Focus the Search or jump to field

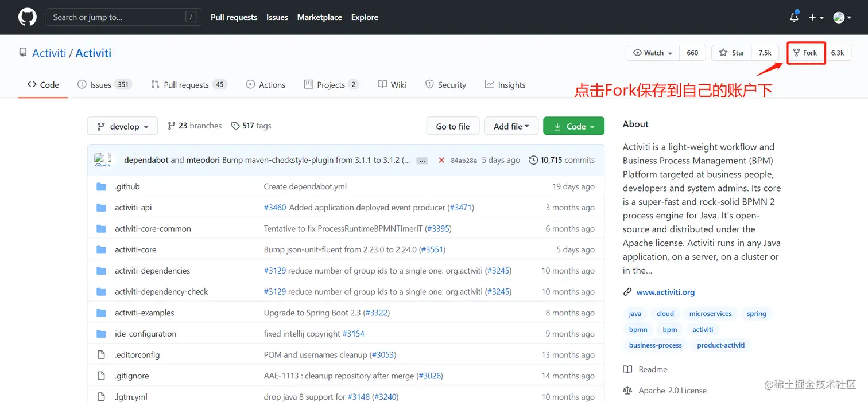[x=123, y=17]
